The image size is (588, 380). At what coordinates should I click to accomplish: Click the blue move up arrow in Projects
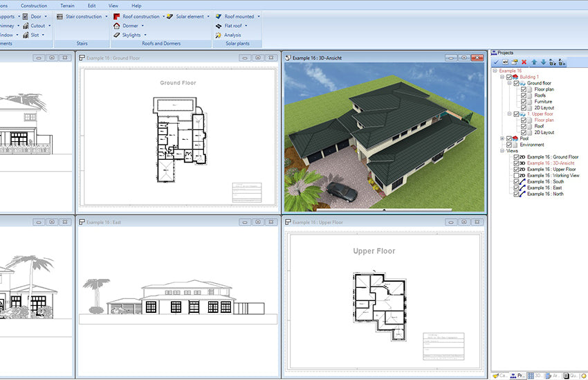coord(533,62)
